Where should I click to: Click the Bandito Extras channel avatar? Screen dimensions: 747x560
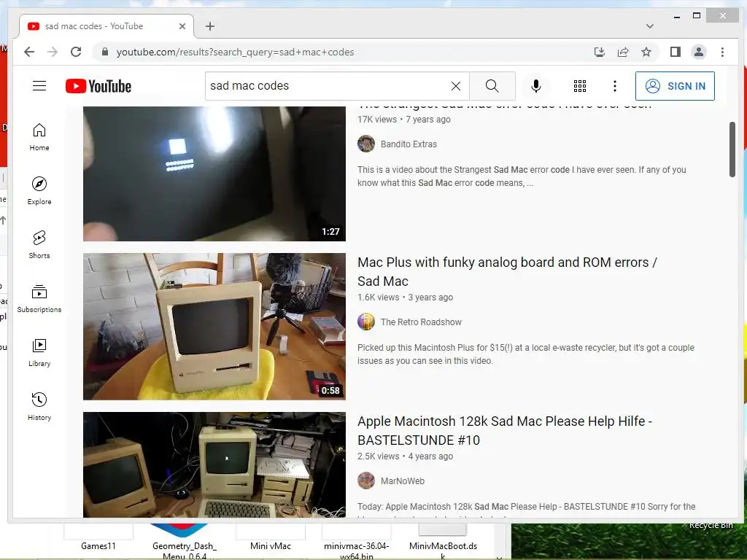366,144
